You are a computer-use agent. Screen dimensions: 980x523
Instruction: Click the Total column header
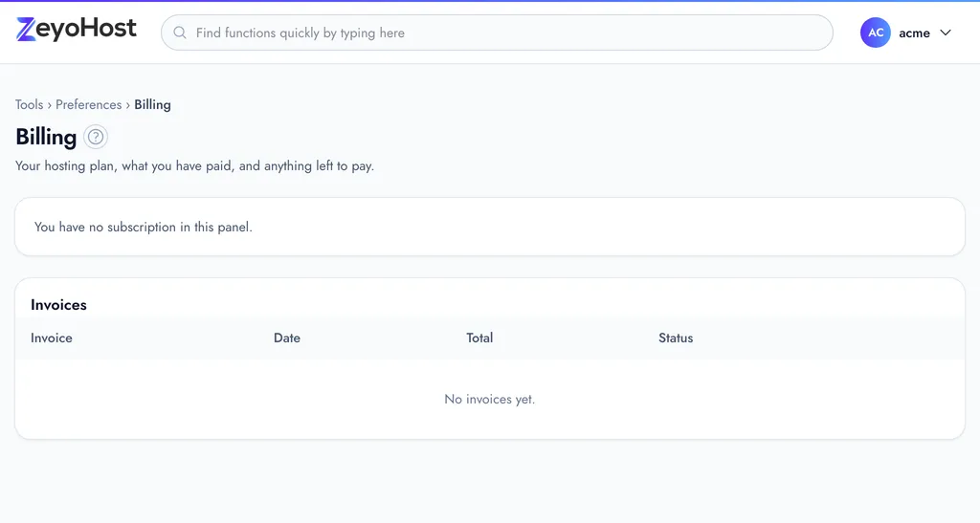[479, 338]
